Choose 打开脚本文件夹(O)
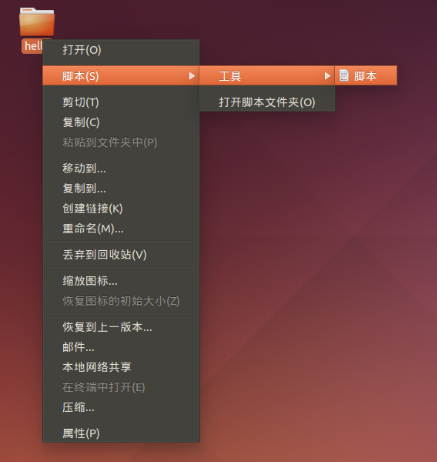Screen dimensions: 437x462 click(x=267, y=102)
